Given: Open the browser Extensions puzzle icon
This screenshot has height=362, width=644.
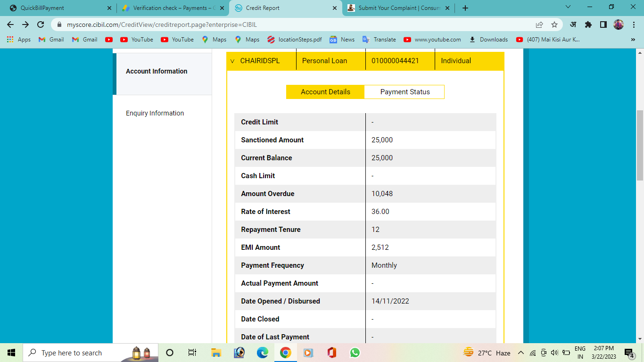Looking at the screenshot, I should click(588, 25).
